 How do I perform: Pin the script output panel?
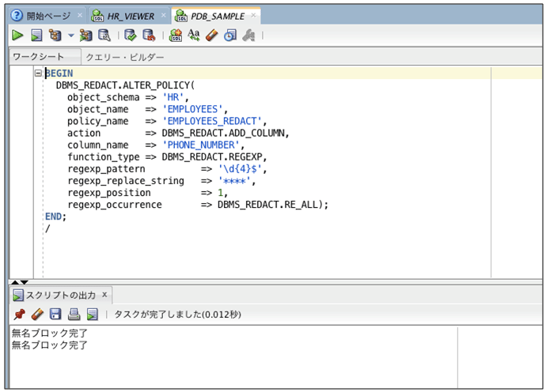pyautogui.click(x=19, y=314)
